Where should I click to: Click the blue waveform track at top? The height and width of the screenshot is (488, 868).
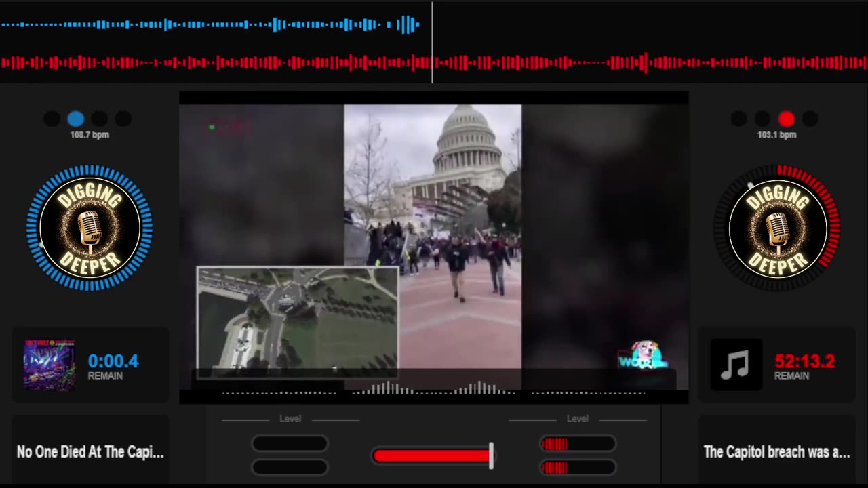point(210,25)
